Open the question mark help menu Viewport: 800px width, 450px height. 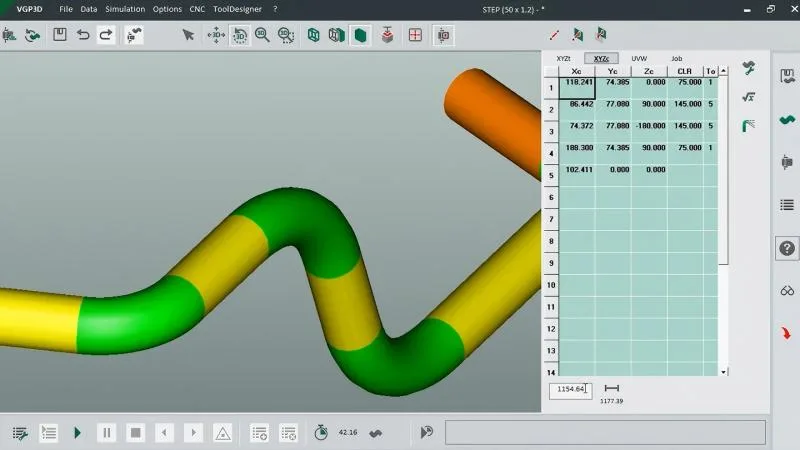[275, 9]
